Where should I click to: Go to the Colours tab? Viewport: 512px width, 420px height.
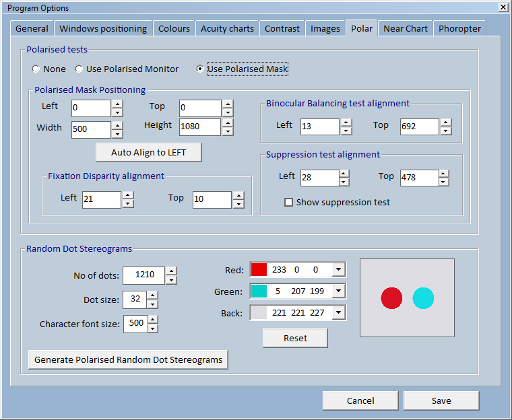[174, 28]
